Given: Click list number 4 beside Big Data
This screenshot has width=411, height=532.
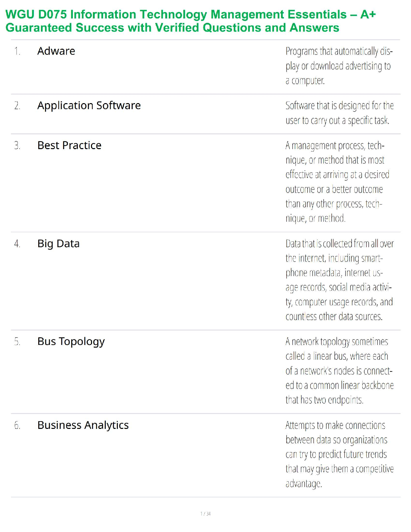Looking at the screenshot, I should [17, 244].
